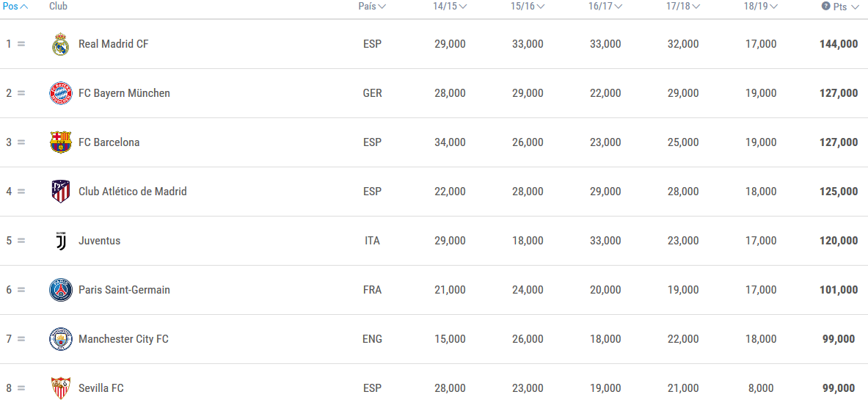Click the Atlético de Madrid crest

[x=60, y=192]
